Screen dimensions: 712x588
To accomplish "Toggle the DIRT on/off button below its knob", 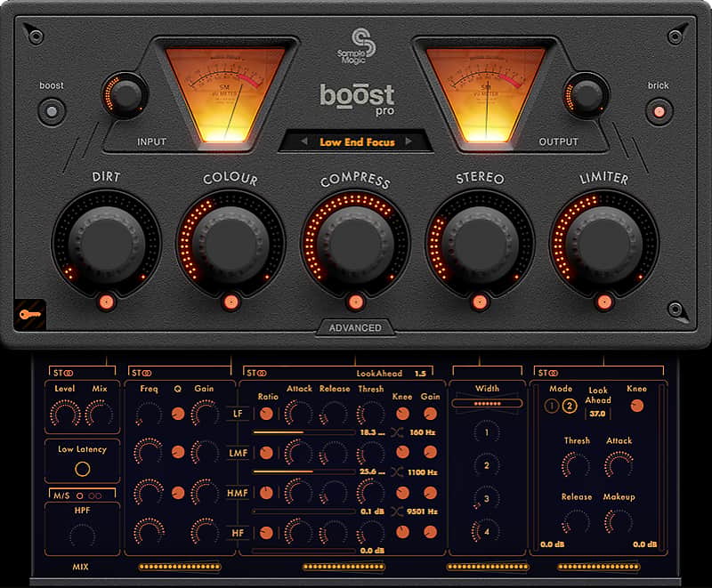I will [x=106, y=302].
